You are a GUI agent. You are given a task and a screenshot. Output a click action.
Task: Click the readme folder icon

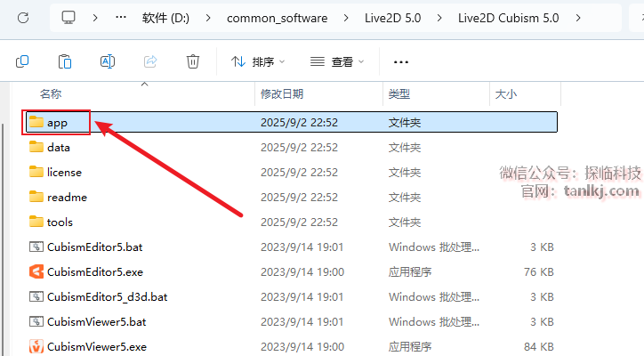tap(36, 197)
